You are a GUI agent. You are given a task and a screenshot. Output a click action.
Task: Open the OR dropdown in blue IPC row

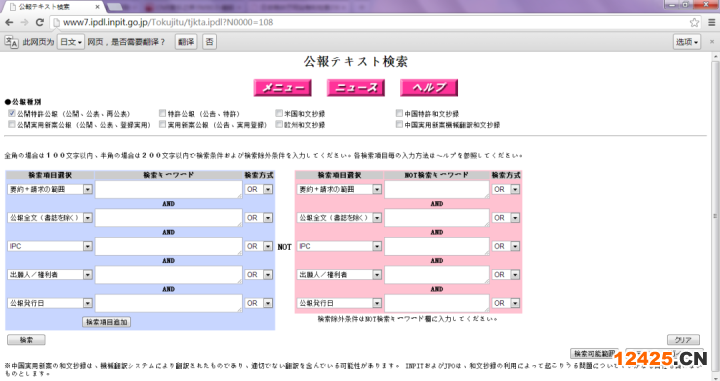click(259, 246)
